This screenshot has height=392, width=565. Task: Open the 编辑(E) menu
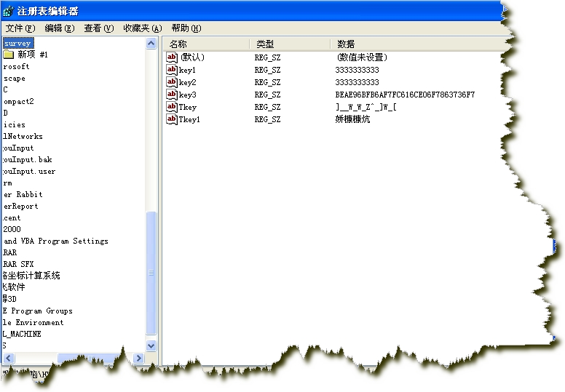pos(60,28)
